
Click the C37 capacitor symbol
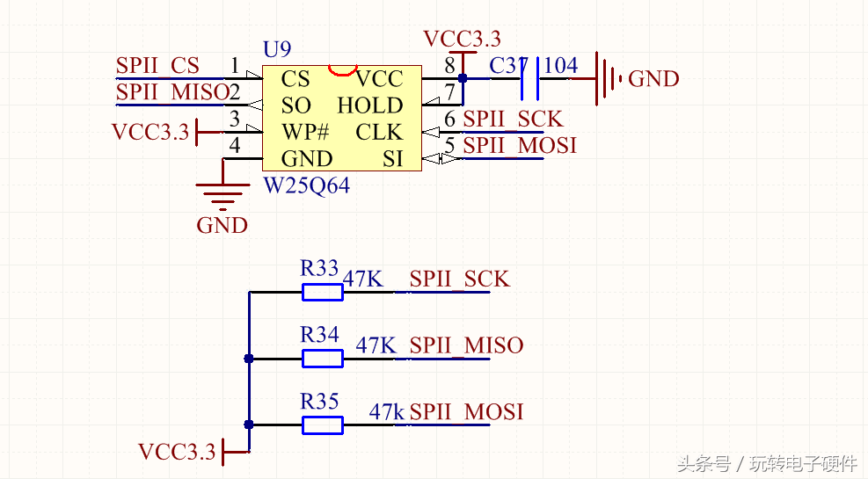pyautogui.click(x=529, y=78)
